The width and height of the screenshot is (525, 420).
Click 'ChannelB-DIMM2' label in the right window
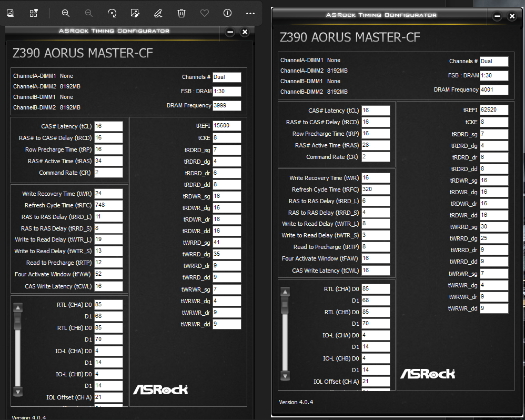(301, 92)
